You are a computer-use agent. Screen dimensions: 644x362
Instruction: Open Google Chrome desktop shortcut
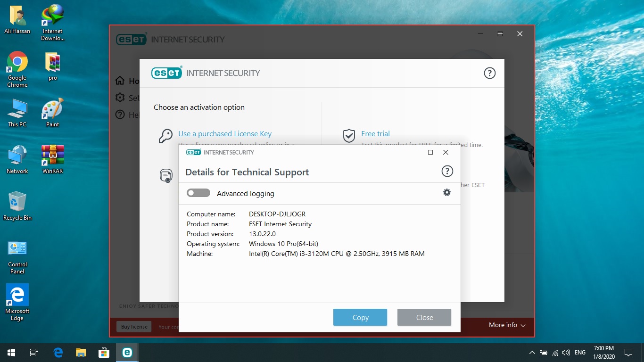tap(17, 69)
